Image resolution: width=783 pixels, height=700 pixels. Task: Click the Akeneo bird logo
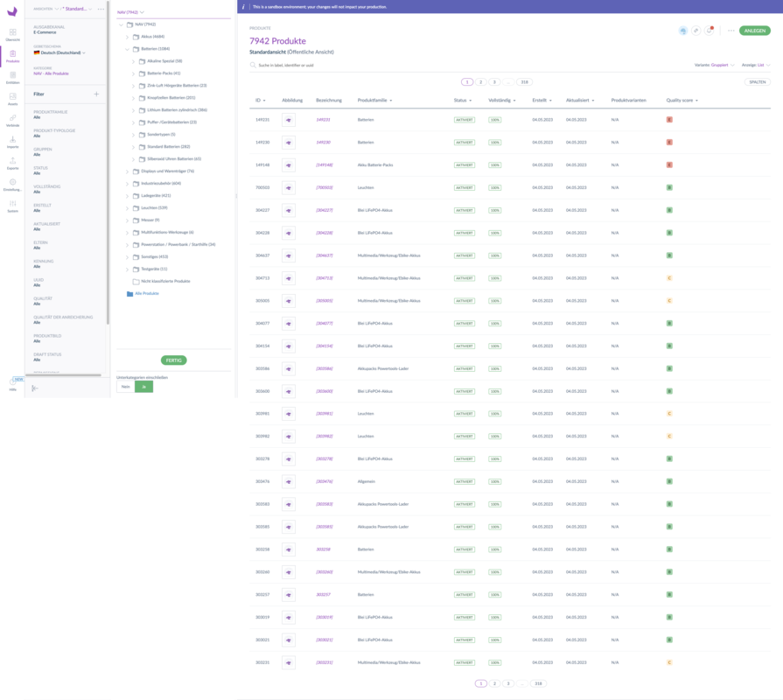click(x=12, y=11)
